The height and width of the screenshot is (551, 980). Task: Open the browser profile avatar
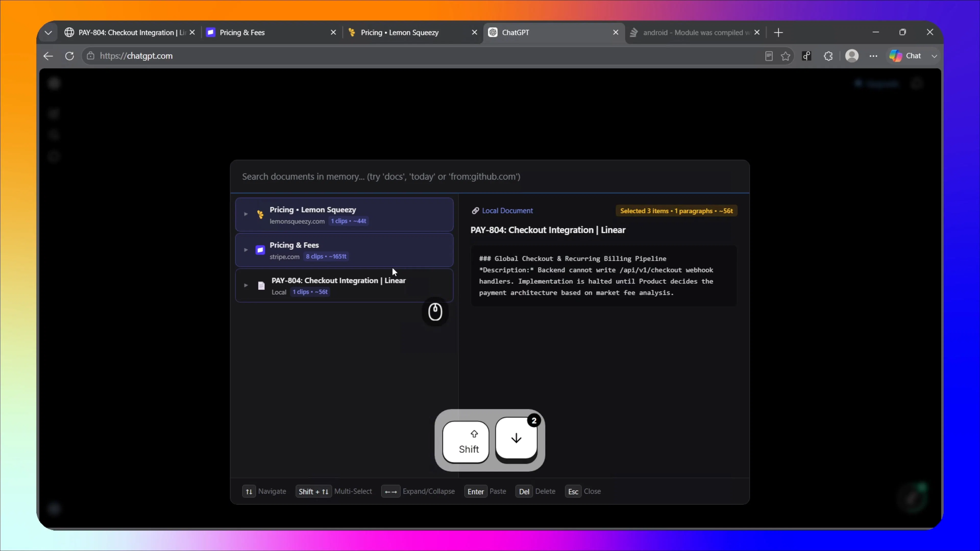852,56
